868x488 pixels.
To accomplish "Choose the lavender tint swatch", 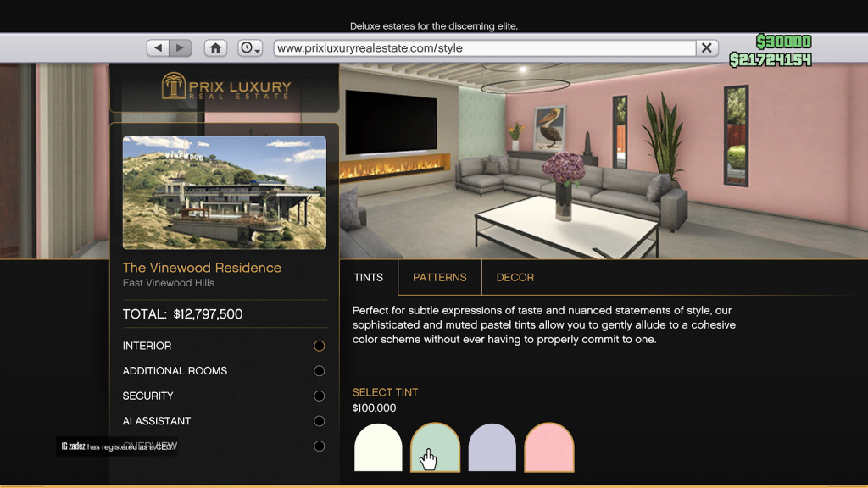I will tap(492, 448).
